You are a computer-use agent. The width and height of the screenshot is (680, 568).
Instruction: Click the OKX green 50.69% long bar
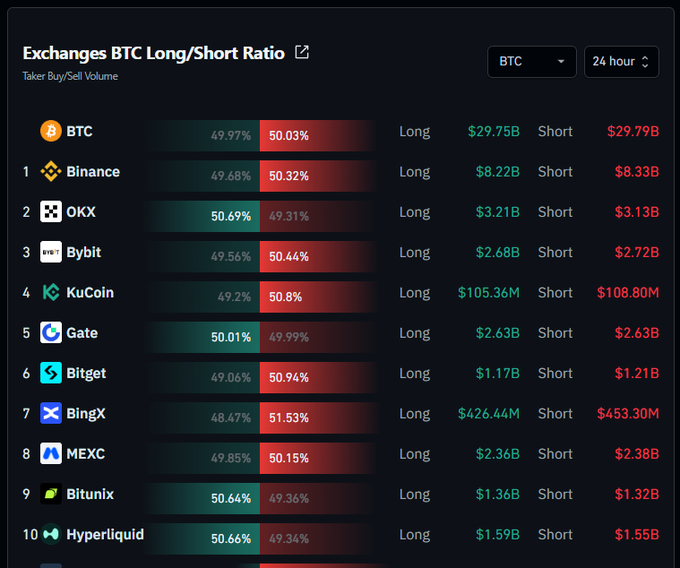click(x=203, y=216)
